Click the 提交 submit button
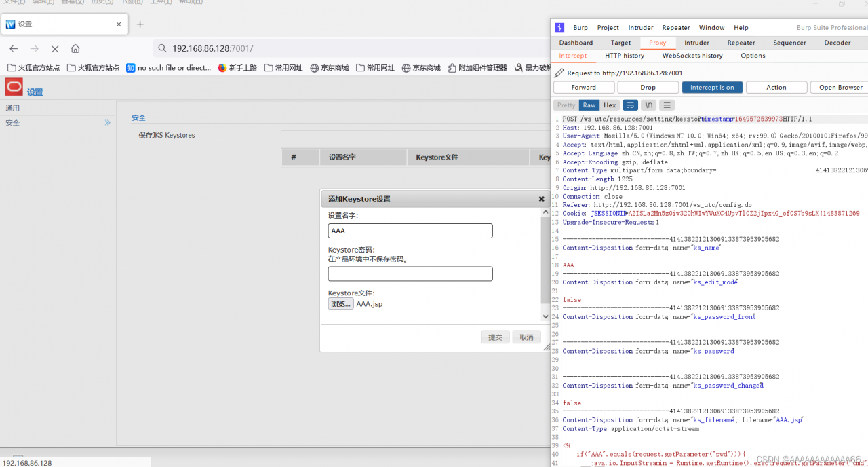This screenshot has width=868, height=467. (x=496, y=337)
